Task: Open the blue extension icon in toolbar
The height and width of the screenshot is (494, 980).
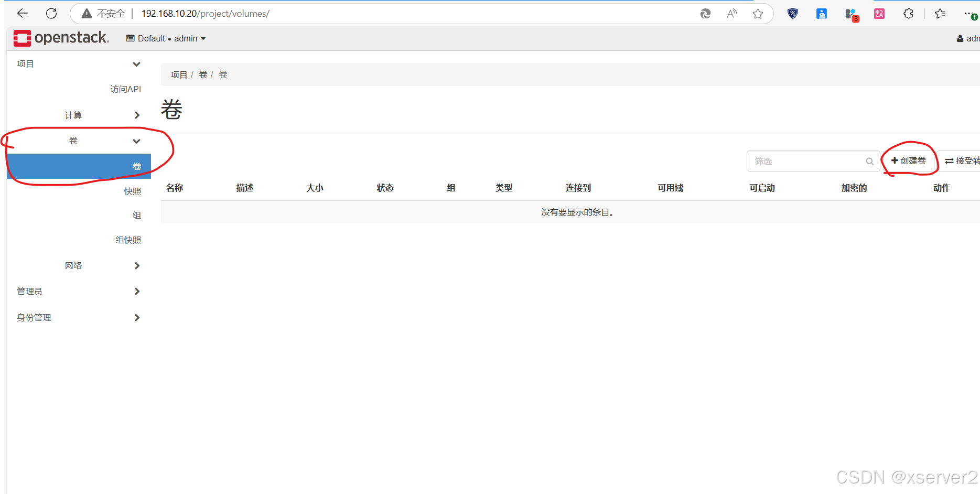Action: 822,14
